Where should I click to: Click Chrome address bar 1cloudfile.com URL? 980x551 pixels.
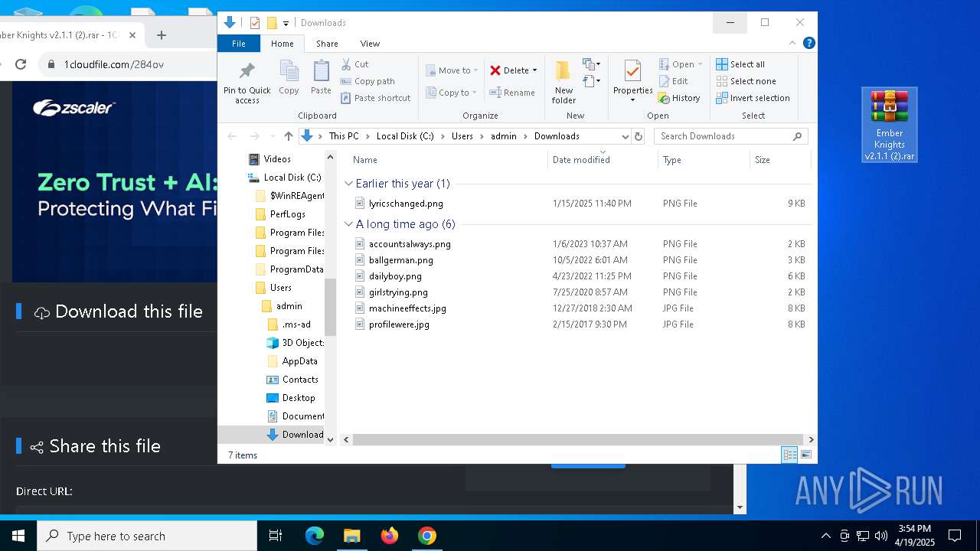pyautogui.click(x=113, y=64)
